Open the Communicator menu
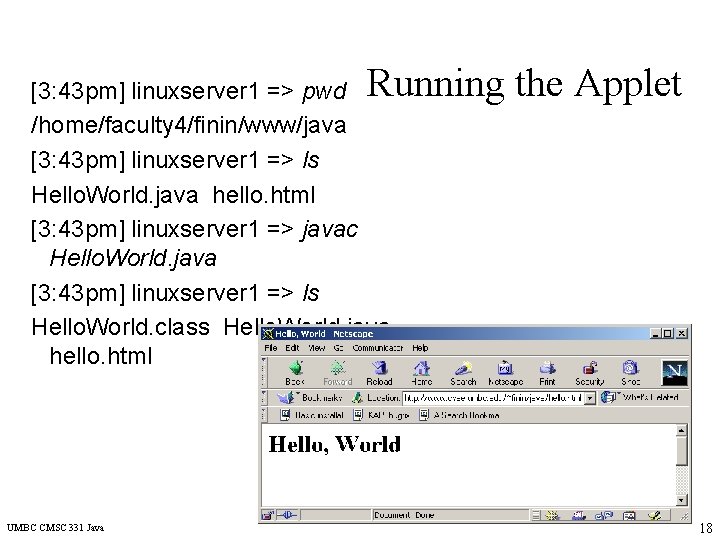Screen dimensions: 720x540 378,348
